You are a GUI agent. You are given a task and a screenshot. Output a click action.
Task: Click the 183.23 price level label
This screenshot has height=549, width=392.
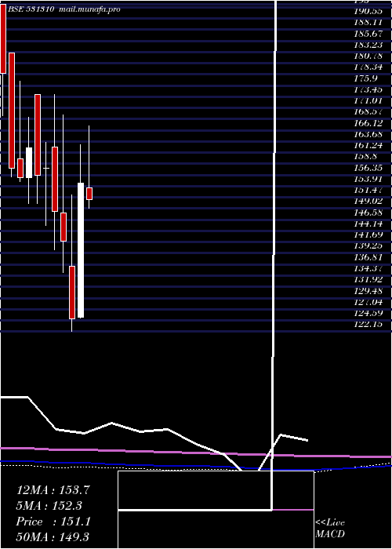tap(368, 45)
